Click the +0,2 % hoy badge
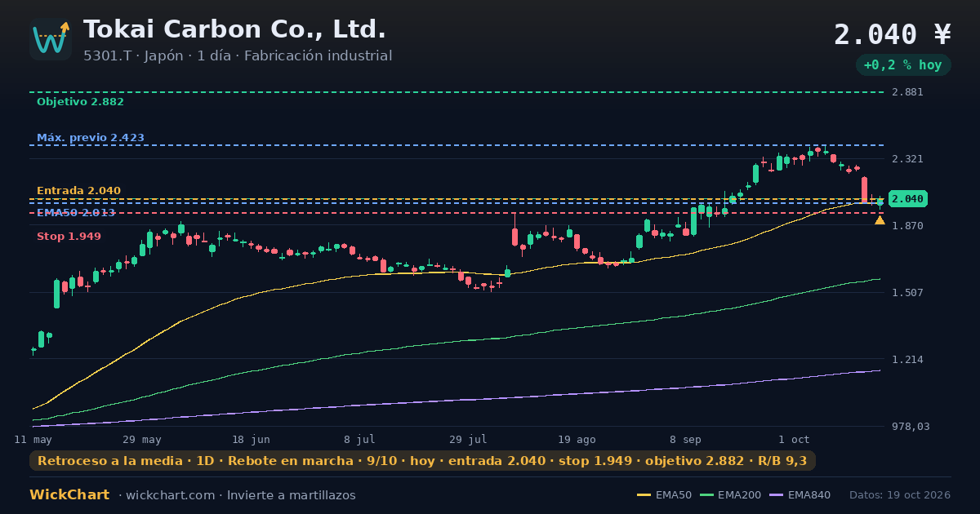 pyautogui.click(x=903, y=64)
